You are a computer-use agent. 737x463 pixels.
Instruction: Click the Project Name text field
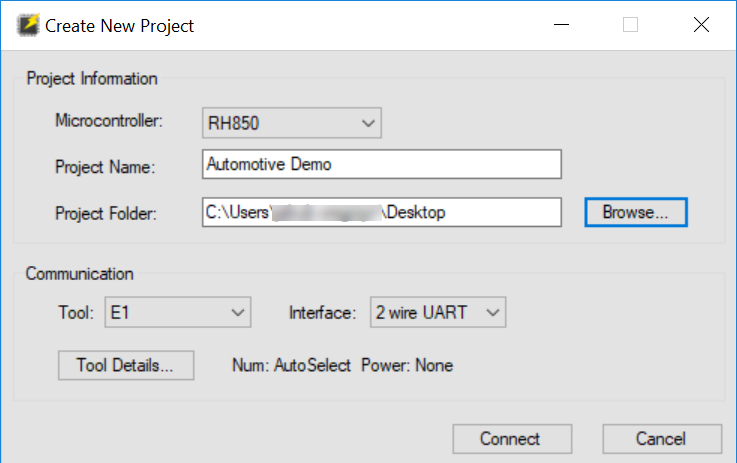click(x=381, y=164)
